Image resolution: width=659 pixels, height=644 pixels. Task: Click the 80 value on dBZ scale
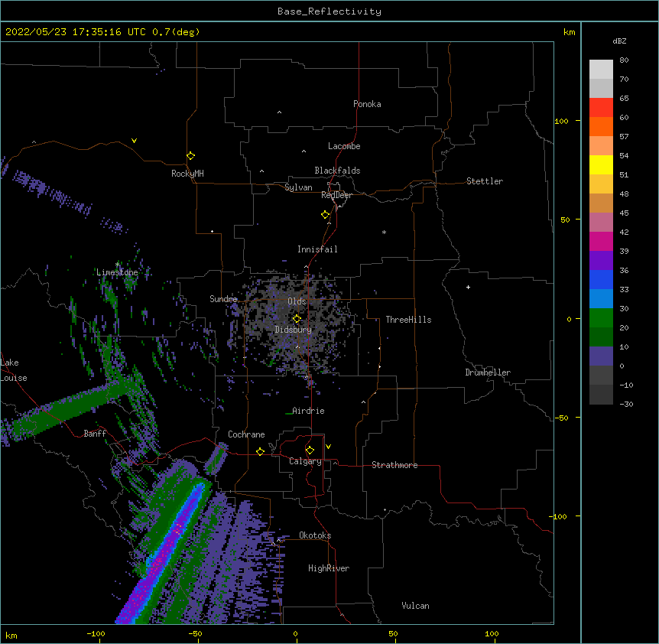pyautogui.click(x=624, y=60)
